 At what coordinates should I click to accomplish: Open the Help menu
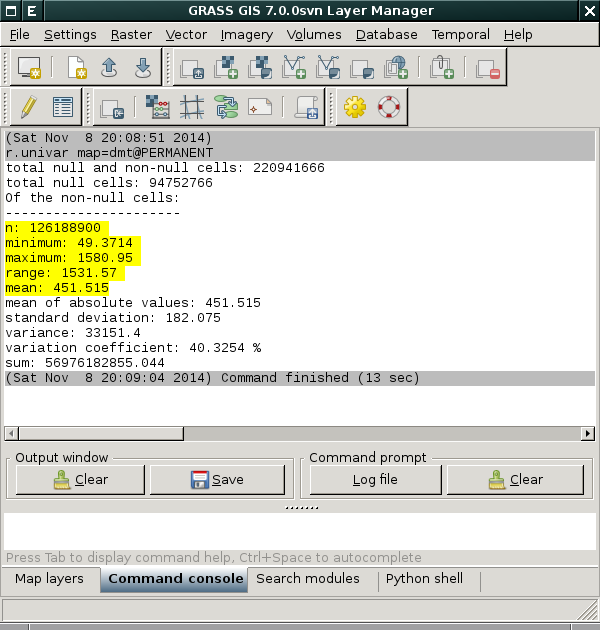[x=518, y=35]
